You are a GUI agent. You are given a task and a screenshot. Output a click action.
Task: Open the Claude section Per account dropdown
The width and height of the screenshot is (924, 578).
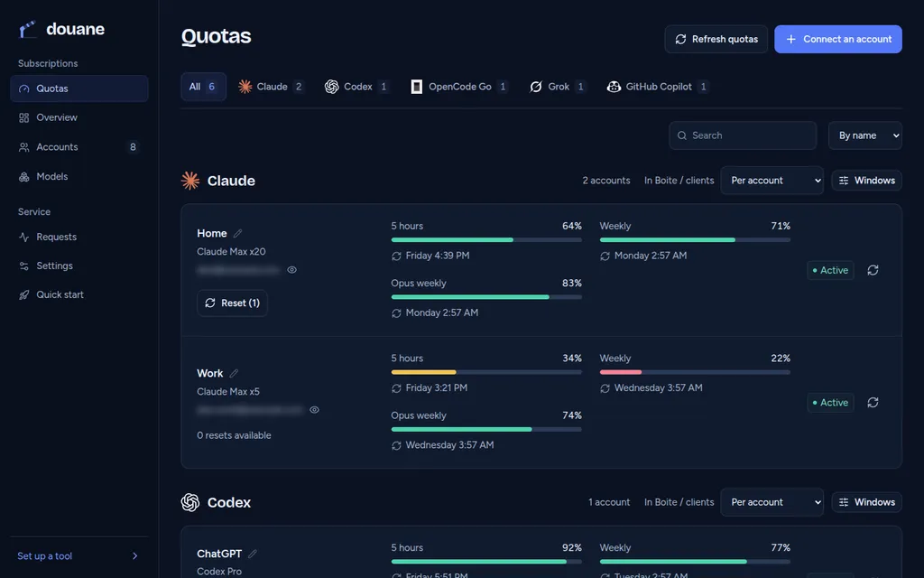pos(772,181)
